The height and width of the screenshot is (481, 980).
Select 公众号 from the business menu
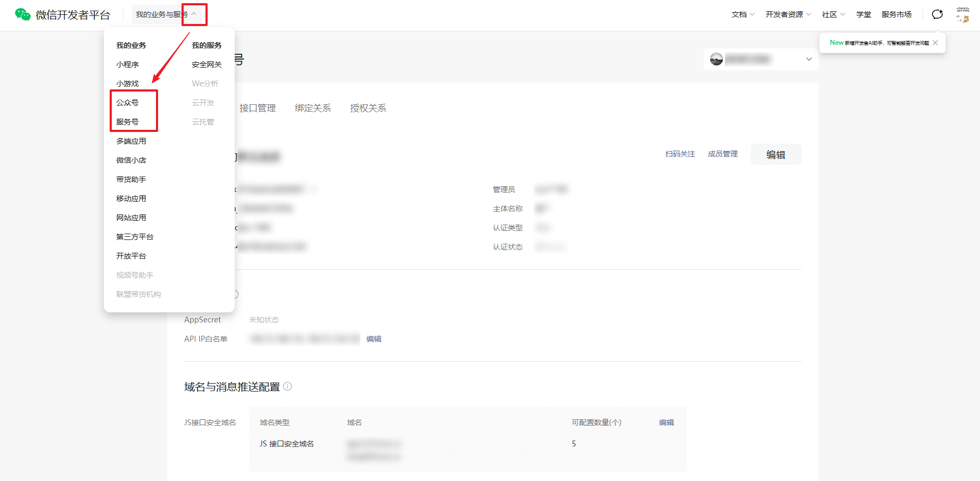pyautogui.click(x=128, y=103)
